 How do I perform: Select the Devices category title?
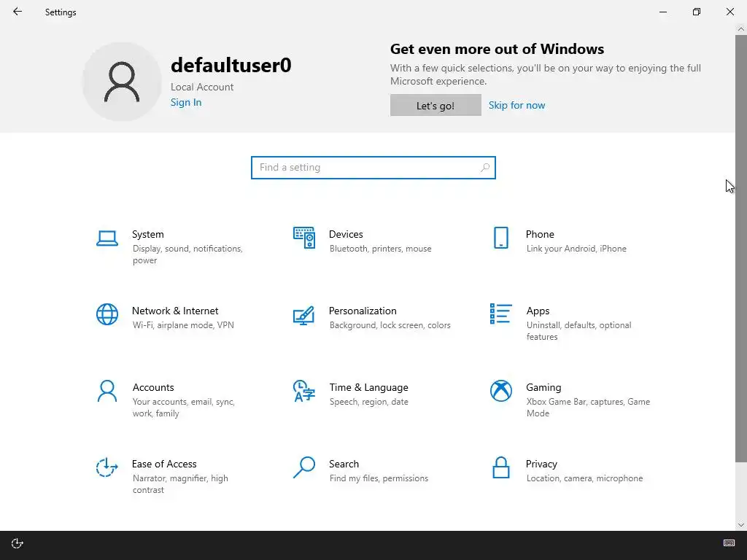click(x=346, y=234)
